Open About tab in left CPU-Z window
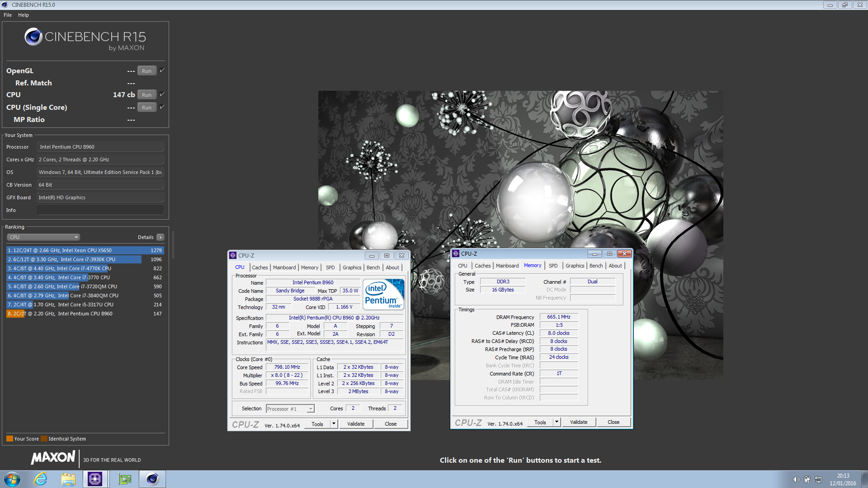Screen dimensions: 868x488 (392, 267)
